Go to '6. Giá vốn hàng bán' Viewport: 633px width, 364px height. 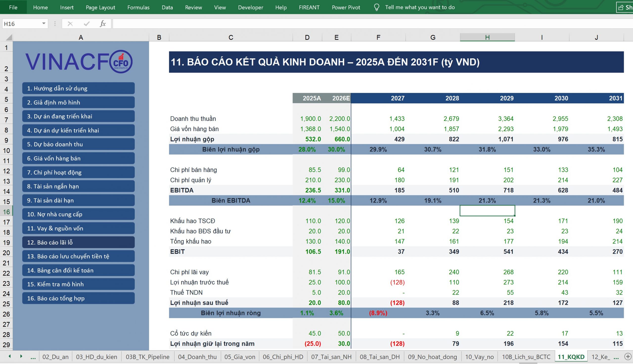click(78, 158)
